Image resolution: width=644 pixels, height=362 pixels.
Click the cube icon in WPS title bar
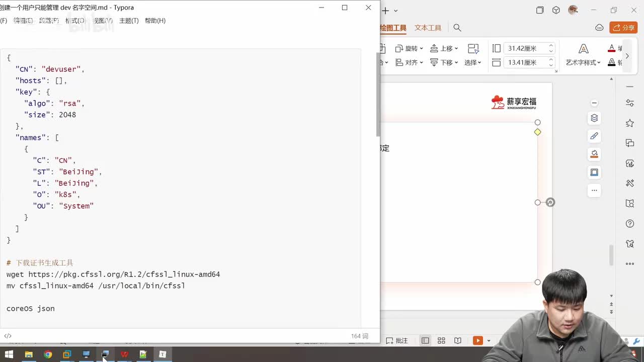coord(556,10)
